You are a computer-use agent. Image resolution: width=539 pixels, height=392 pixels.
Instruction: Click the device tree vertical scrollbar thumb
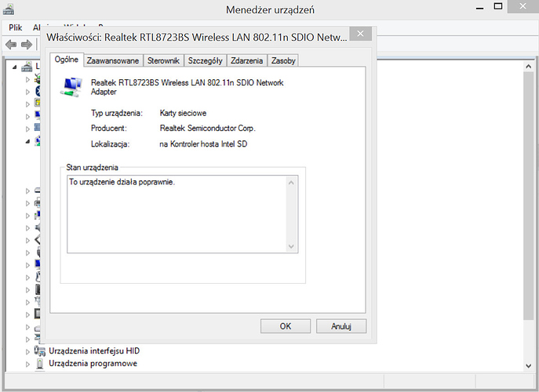[x=528, y=196]
